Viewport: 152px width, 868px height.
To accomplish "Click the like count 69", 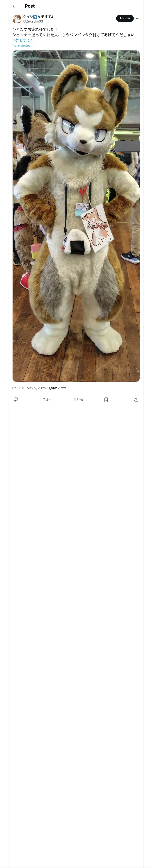I will coord(81,400).
